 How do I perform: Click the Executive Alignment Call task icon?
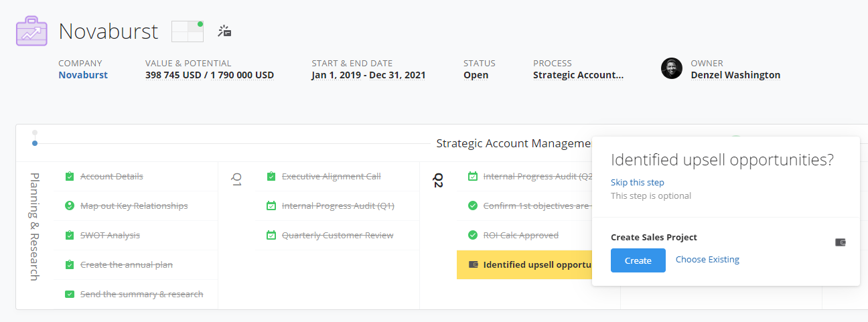(271, 177)
